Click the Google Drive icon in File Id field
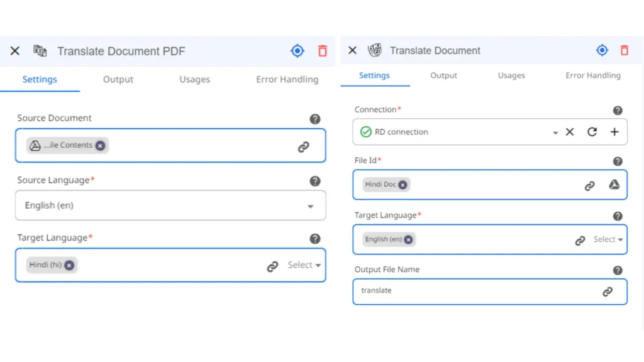This screenshot has height=362, width=644. (x=614, y=185)
